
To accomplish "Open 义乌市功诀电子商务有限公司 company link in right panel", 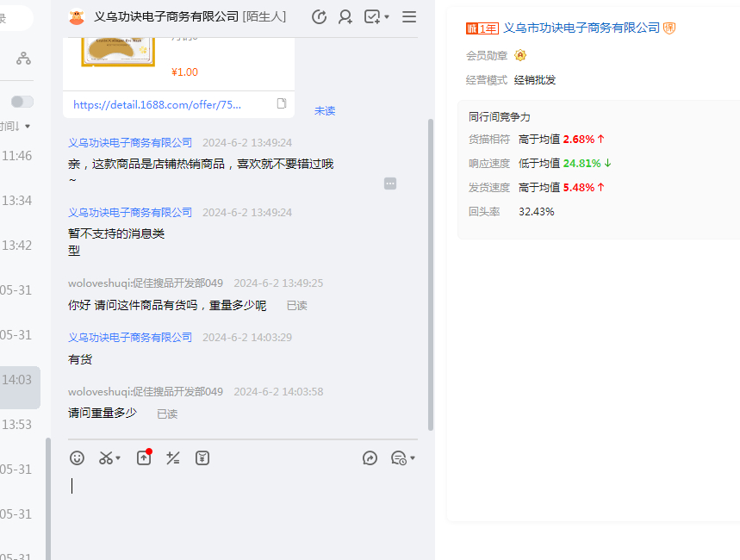I will (x=581, y=28).
